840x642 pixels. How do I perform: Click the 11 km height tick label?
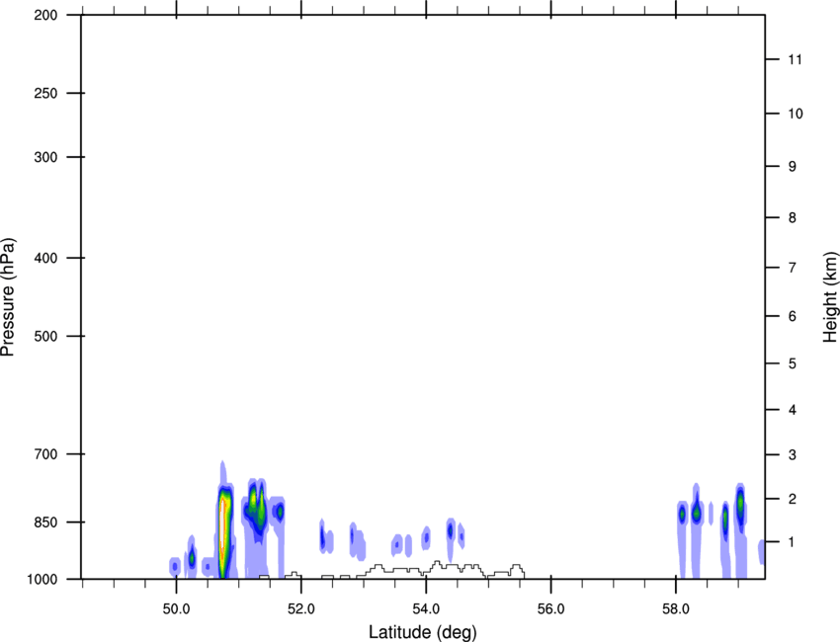[x=792, y=60]
